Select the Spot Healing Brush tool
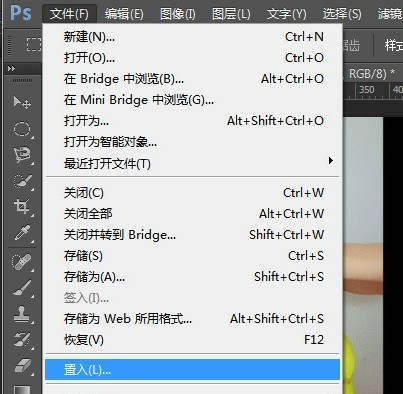This screenshot has width=403, height=394. click(22, 262)
